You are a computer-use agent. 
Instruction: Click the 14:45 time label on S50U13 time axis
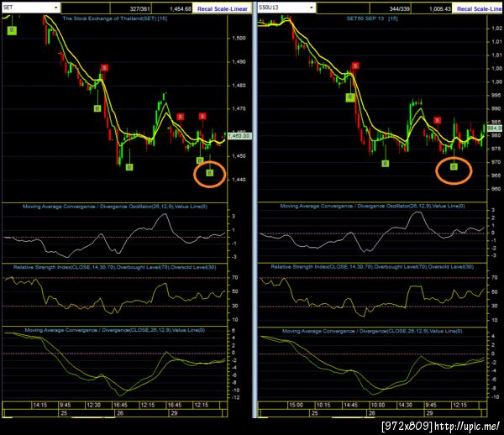350,405
